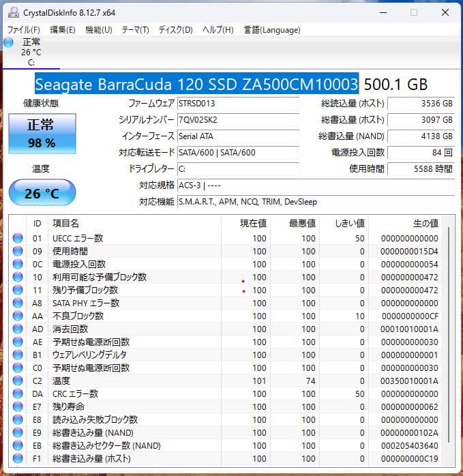Click the 総読込量 (ホスト) value 3536 GB
The height and width of the screenshot is (476, 463).
click(421, 104)
